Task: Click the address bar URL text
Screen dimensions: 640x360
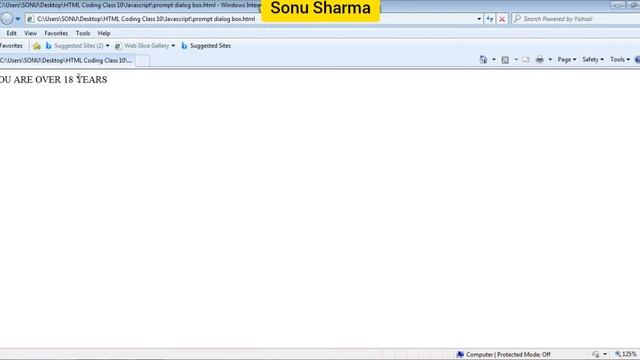Action: click(146, 19)
